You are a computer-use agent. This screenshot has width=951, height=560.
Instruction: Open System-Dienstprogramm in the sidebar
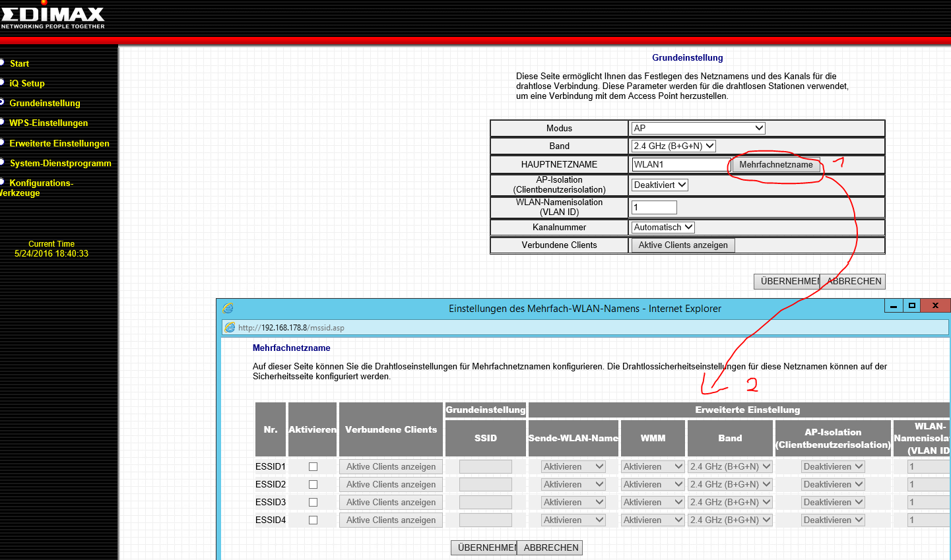60,163
